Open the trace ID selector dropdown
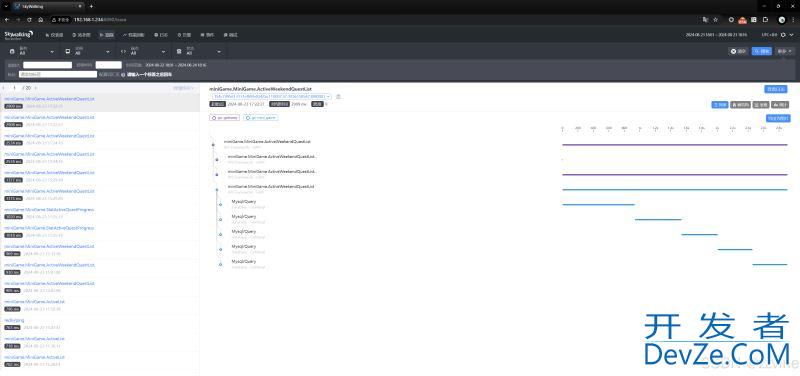Screen dimensions: 800x376 (x=271, y=96)
